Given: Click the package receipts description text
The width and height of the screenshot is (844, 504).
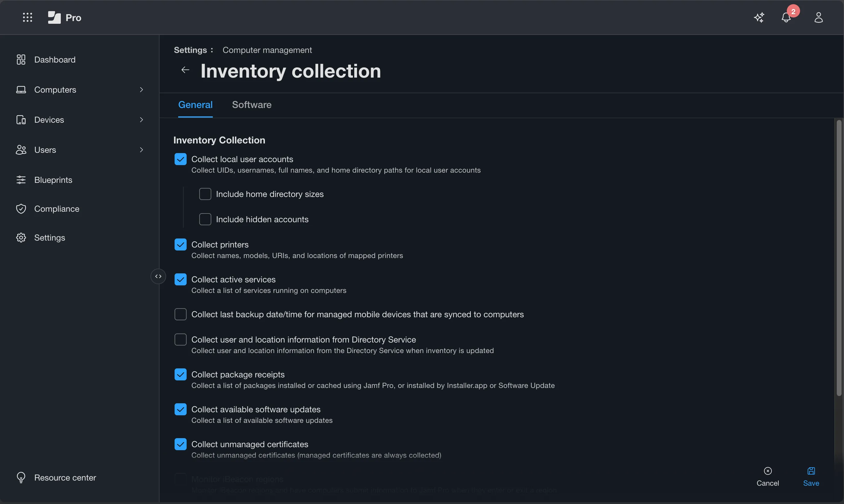Looking at the screenshot, I should tap(373, 386).
